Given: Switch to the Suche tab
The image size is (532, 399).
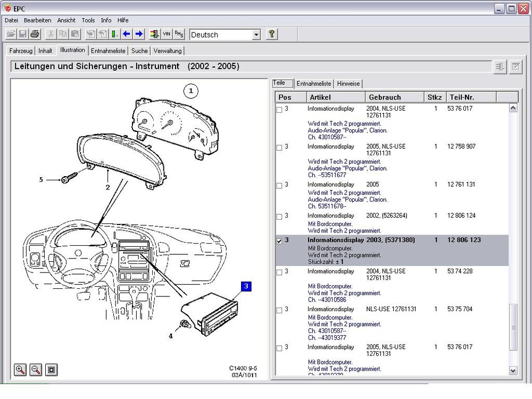Looking at the screenshot, I should click(139, 51).
